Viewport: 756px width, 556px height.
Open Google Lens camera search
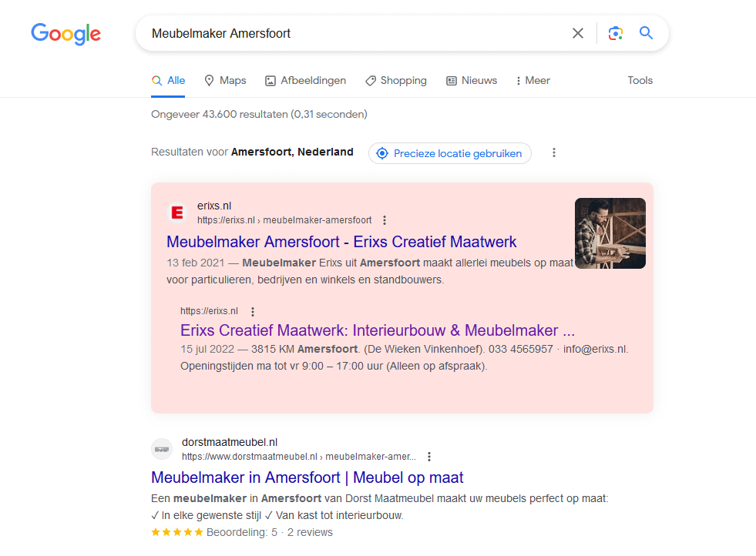pos(615,33)
